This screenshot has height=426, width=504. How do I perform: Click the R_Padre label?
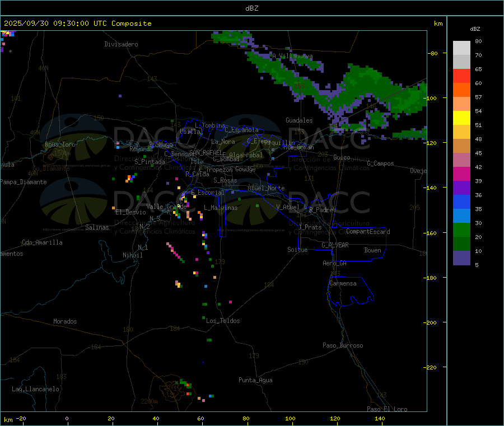pos(321,210)
